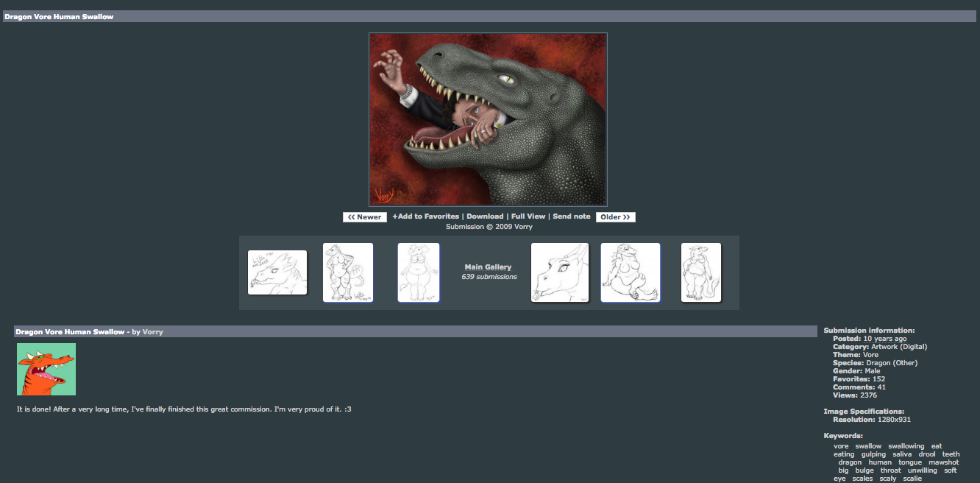Click the Newer submission button
Screen dimensions: 980x483
(x=365, y=217)
